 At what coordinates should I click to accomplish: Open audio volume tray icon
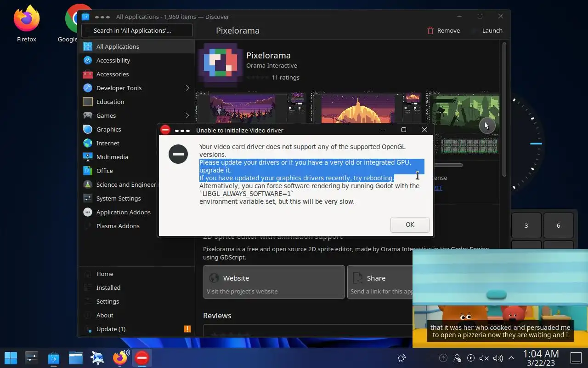[498, 358]
